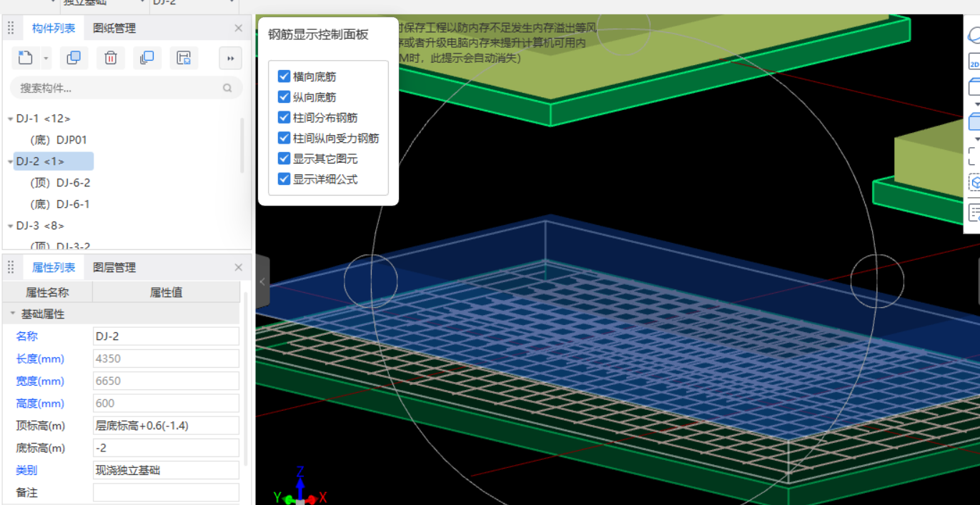The width and height of the screenshot is (980, 505).
Task: Uncheck 纵向底筋 checkbox
Action: pos(284,97)
